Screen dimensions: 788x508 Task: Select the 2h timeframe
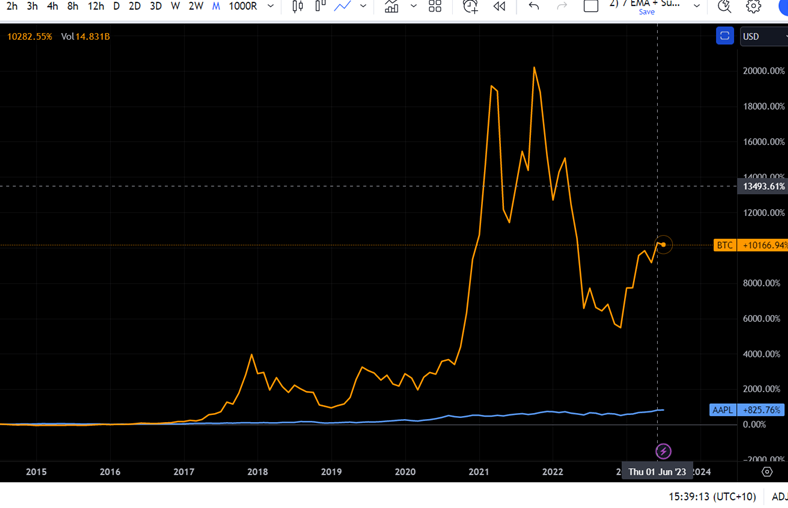[x=12, y=7]
